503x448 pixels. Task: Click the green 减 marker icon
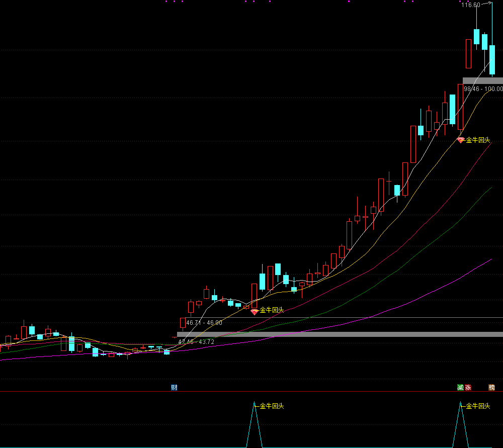460,387
